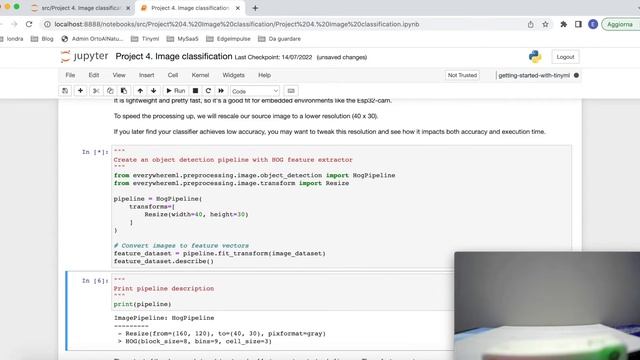Click the kernel busy indicator circle
The image size is (640, 360).
pyautogui.click(x=576, y=75)
